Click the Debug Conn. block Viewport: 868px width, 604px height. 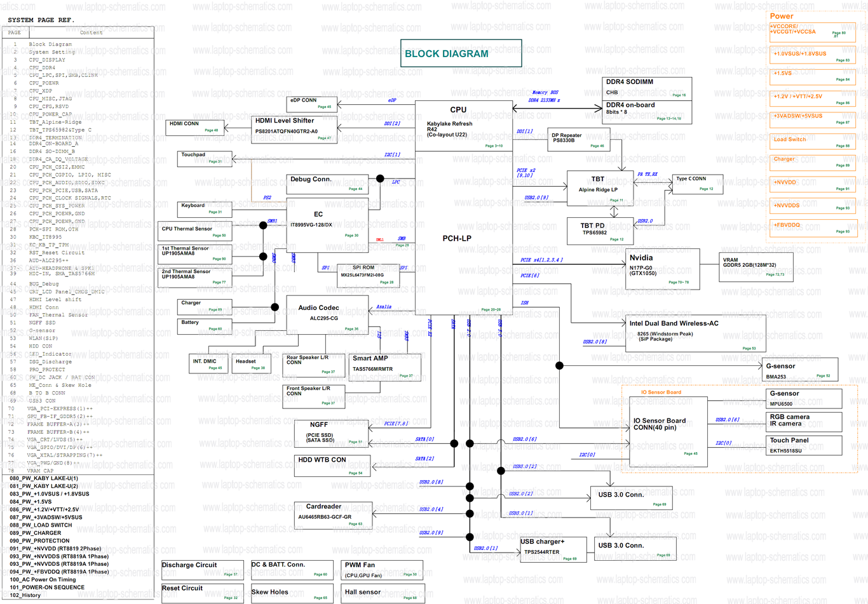coord(327,184)
